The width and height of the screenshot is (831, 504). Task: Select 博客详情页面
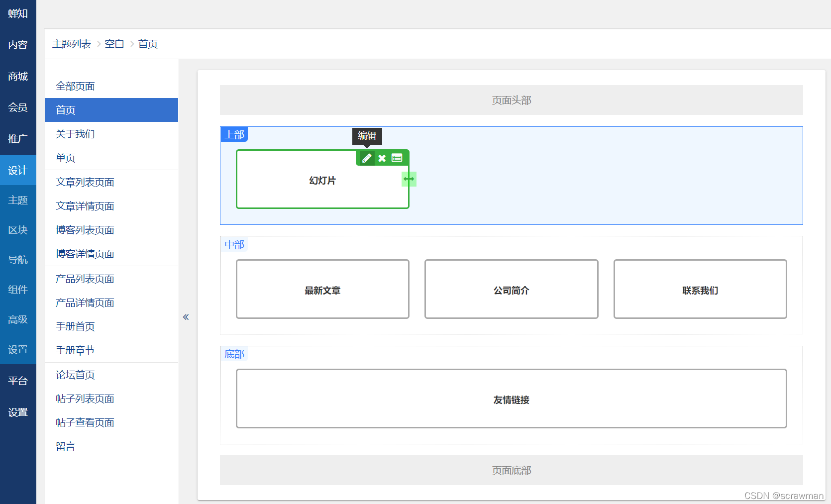tap(111, 254)
